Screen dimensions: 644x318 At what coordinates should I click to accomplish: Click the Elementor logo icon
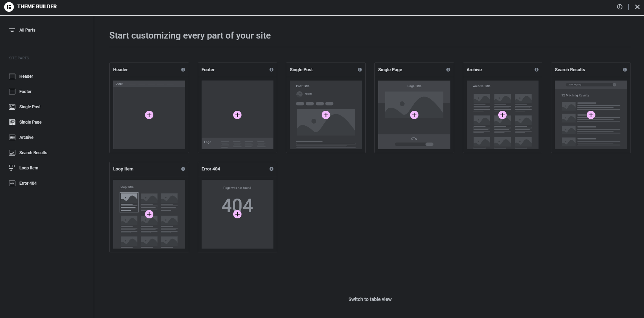point(9,7)
